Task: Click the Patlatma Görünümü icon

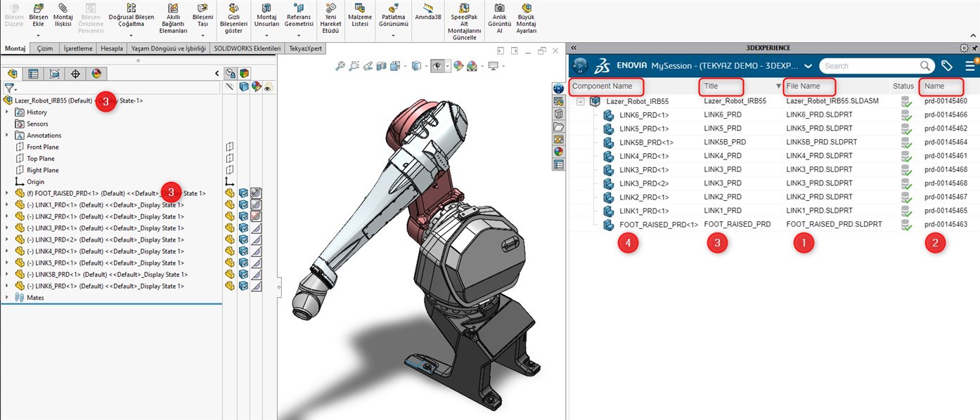Action: tap(394, 7)
